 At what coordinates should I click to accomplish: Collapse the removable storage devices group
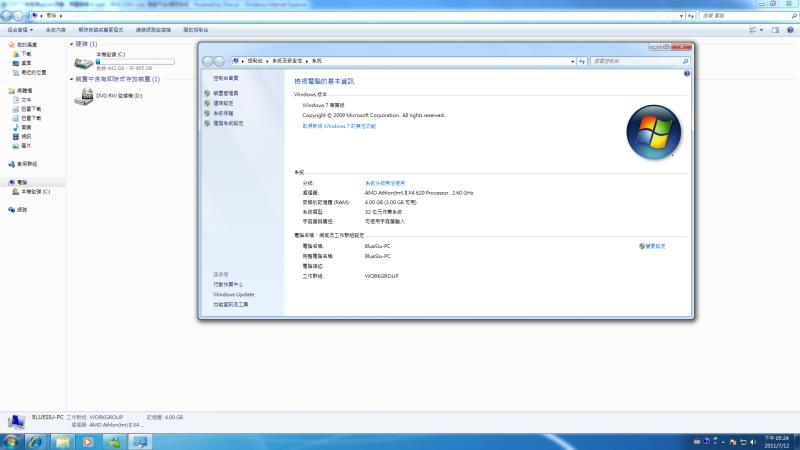coord(71,79)
